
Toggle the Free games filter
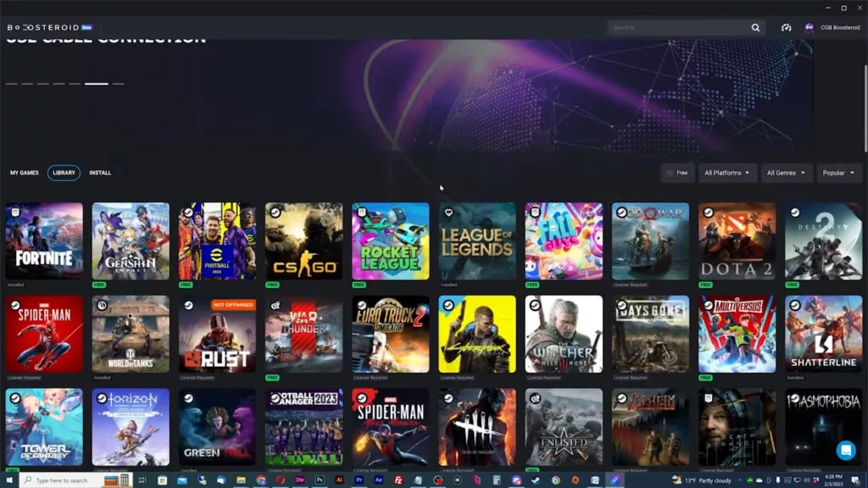(677, 173)
